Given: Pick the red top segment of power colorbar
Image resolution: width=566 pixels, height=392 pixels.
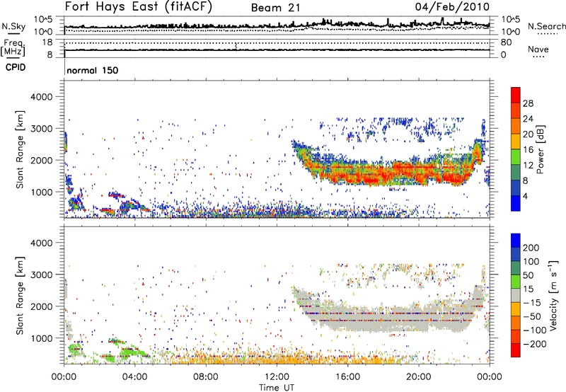Looking at the screenshot, I should [x=516, y=95].
